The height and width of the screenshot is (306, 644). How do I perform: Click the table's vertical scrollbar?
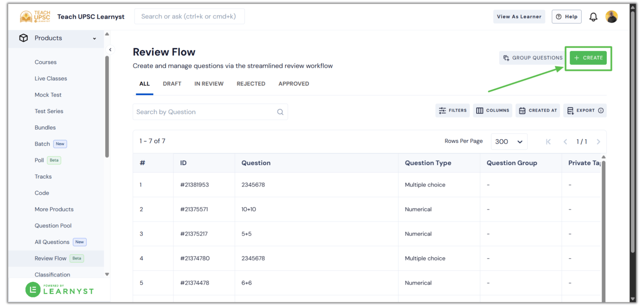tap(603, 231)
